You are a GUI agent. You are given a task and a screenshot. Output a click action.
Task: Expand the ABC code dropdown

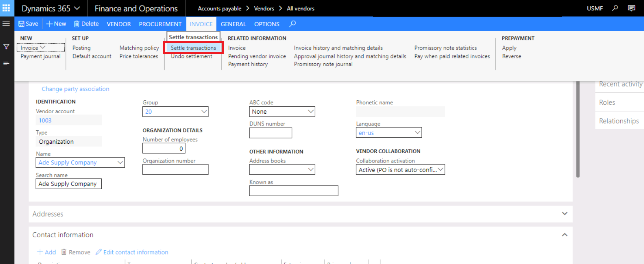click(311, 111)
